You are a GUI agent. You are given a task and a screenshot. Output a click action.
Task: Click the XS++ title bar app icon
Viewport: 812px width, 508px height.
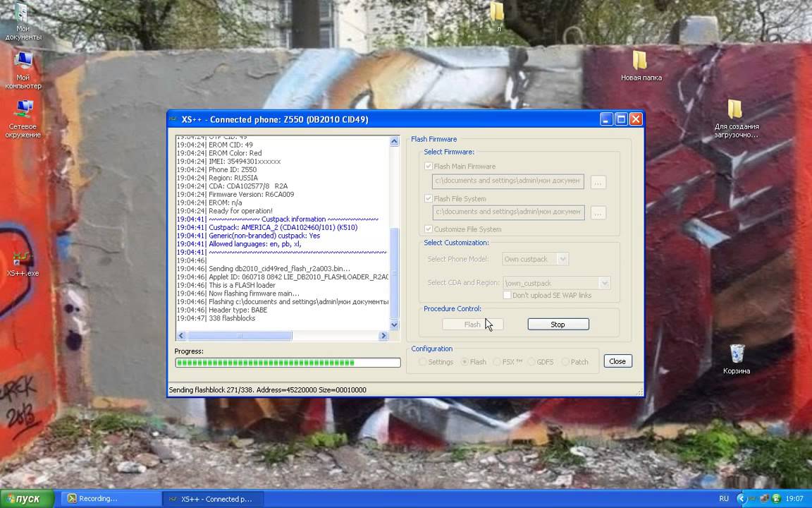[174, 120]
